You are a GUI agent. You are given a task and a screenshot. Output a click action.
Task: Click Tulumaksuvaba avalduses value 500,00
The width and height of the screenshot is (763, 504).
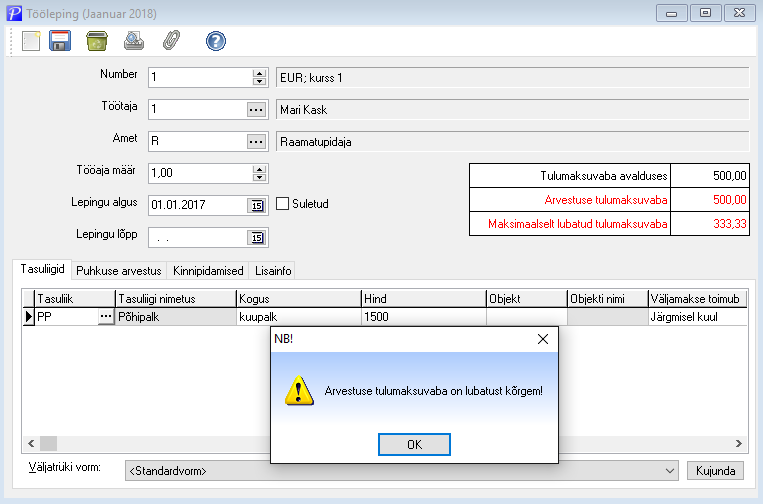pos(710,176)
